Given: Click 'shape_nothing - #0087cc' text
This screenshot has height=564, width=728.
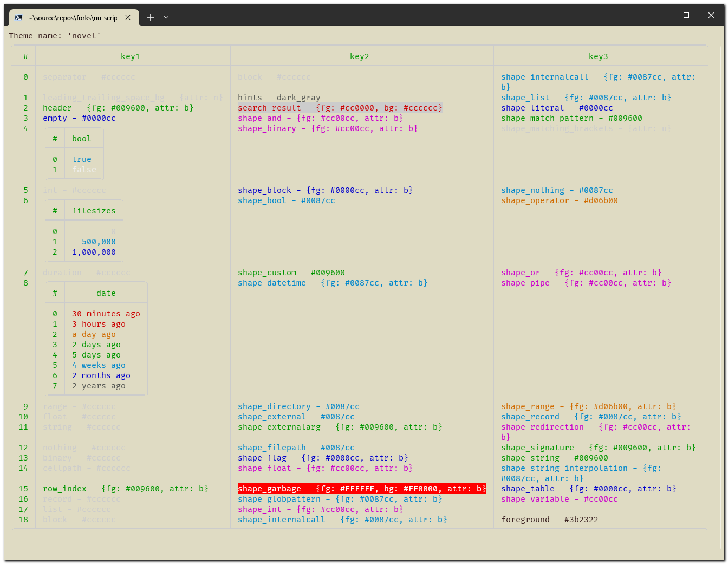Looking at the screenshot, I should [x=557, y=190].
